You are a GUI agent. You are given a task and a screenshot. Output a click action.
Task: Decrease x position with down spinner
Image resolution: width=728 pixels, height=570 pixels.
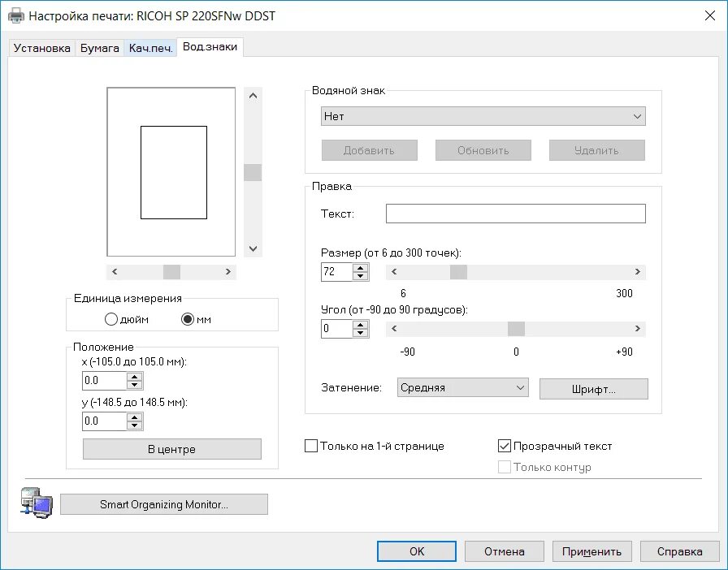coord(135,385)
